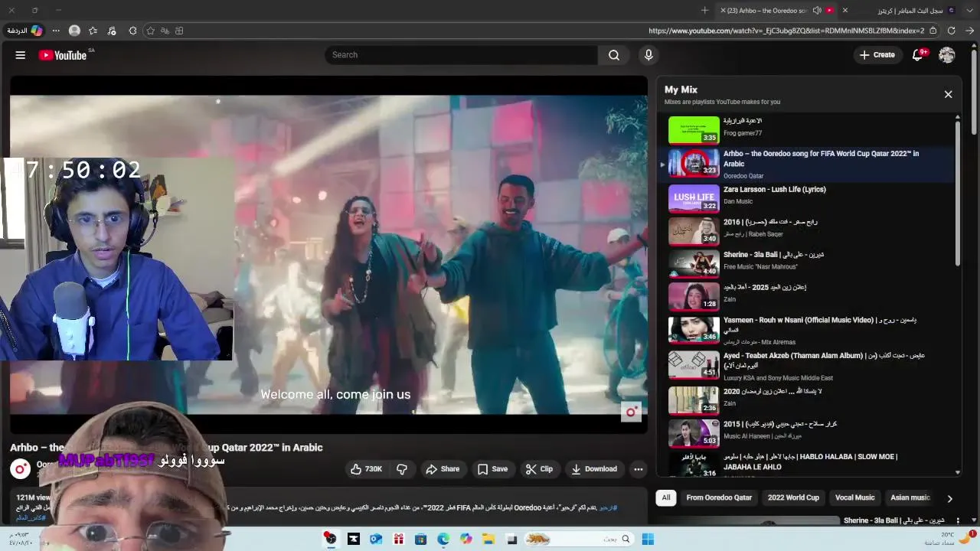Screen dimensions: 980x551
Task: Go to the YouTube home logo
Action: (63, 55)
